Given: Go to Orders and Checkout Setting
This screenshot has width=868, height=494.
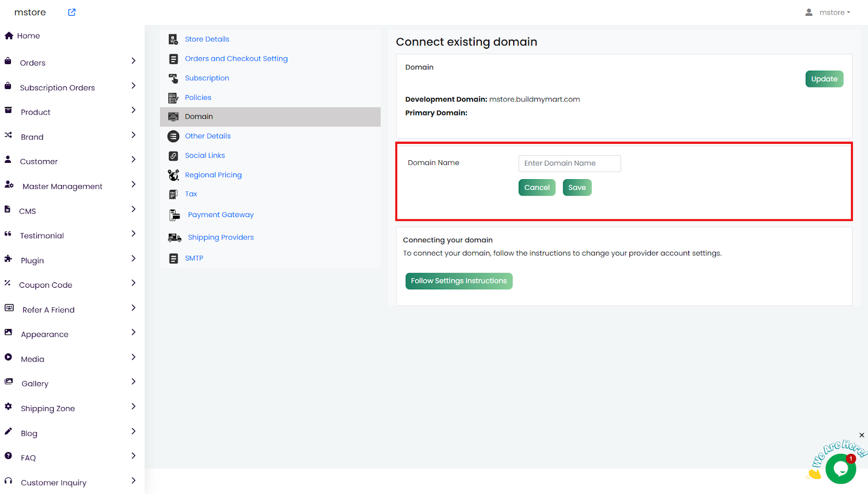Looking at the screenshot, I should click(236, 59).
